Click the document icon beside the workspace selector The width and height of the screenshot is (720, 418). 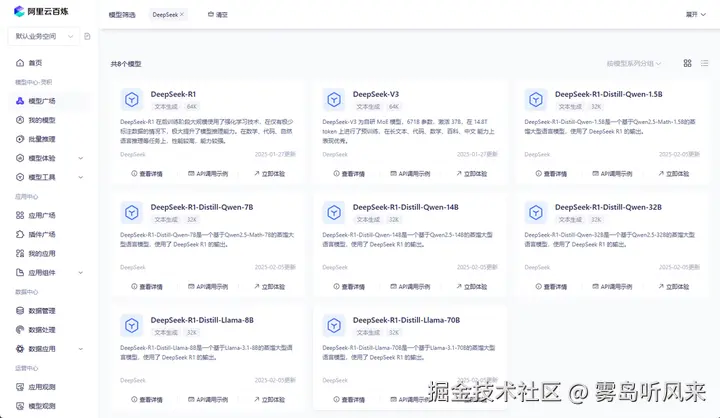tap(87, 36)
